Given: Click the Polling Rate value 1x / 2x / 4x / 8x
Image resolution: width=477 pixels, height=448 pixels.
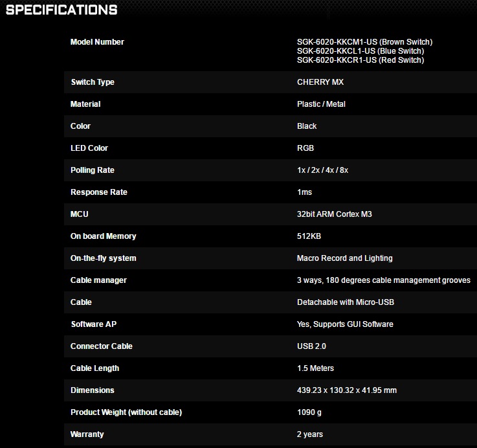Looking at the screenshot, I should point(322,170).
